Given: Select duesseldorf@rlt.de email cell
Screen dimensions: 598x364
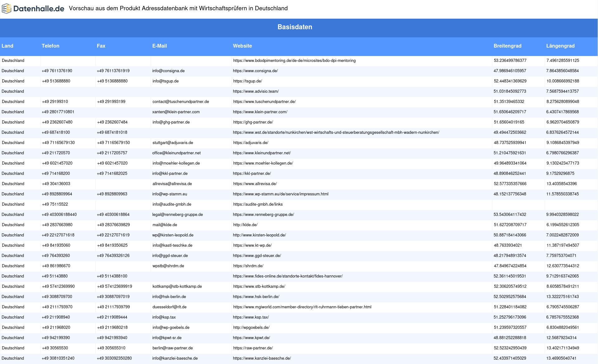Looking at the screenshot, I should 169,307.
